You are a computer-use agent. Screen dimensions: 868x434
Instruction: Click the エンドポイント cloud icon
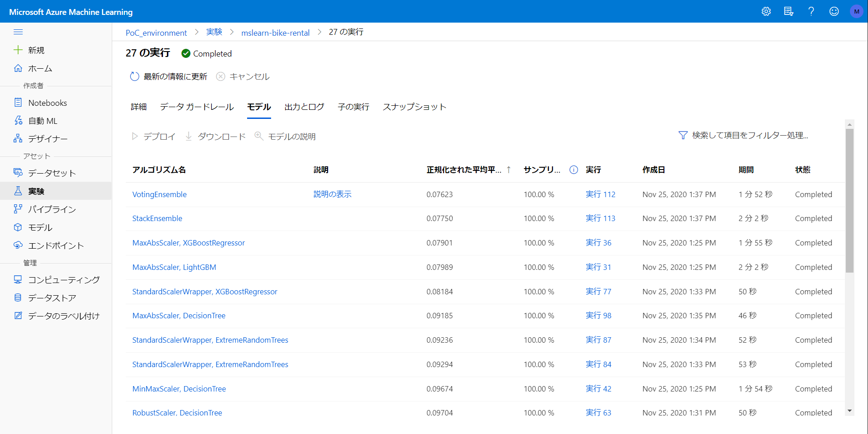click(18, 245)
